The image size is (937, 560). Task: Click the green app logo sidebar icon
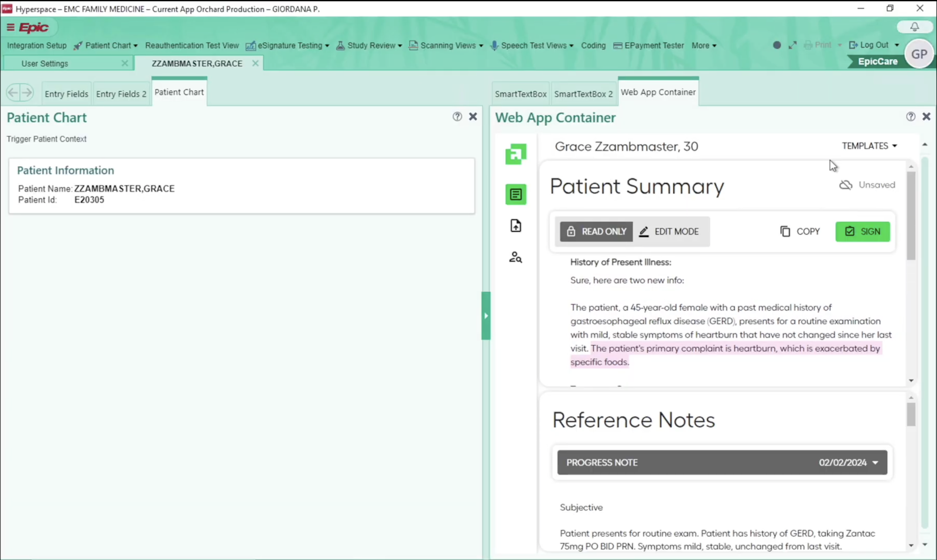pyautogui.click(x=515, y=154)
